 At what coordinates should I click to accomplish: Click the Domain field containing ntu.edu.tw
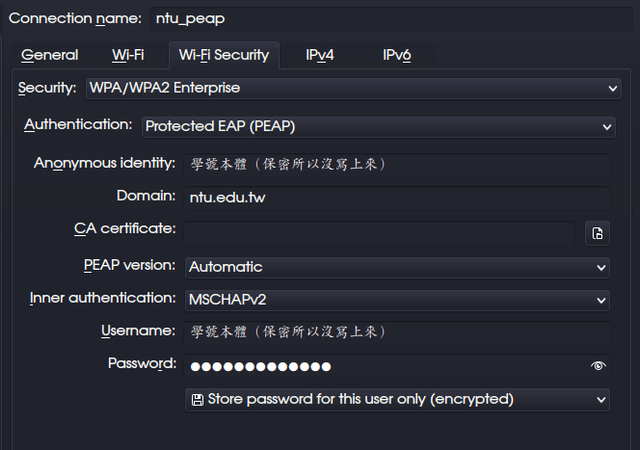coord(396,198)
